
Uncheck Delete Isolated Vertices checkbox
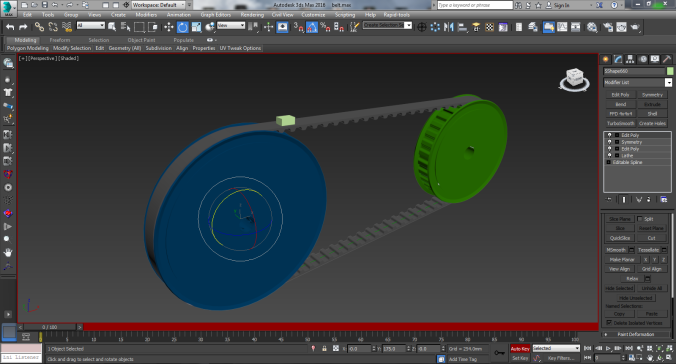pos(609,323)
